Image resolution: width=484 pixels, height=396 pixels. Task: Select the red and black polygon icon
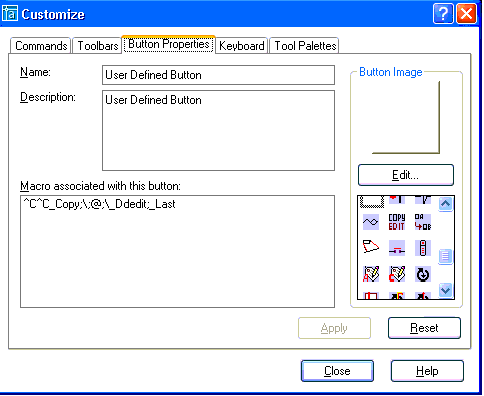[x=370, y=247]
